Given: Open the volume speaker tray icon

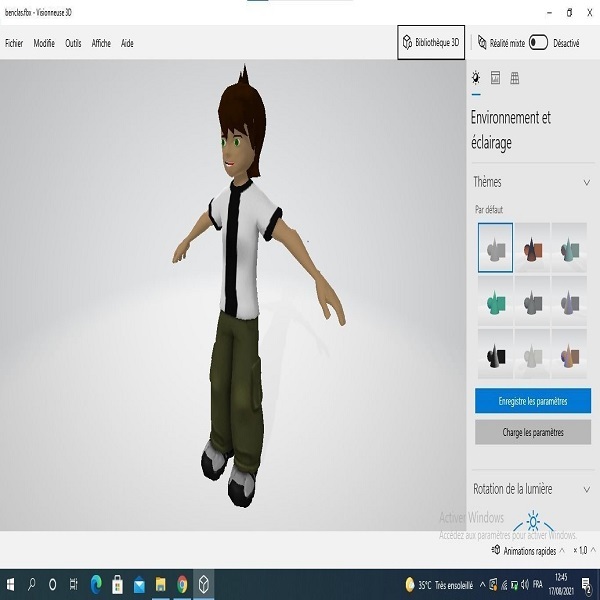Looking at the screenshot, I should (x=525, y=585).
